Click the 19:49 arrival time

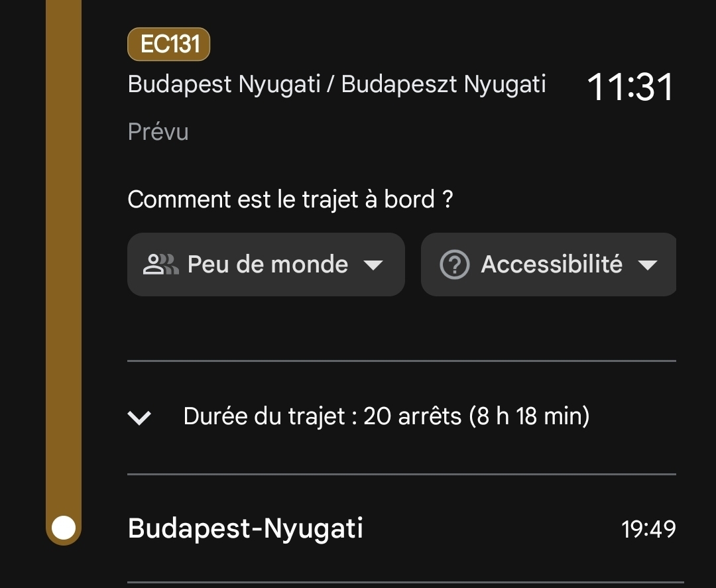648,530
